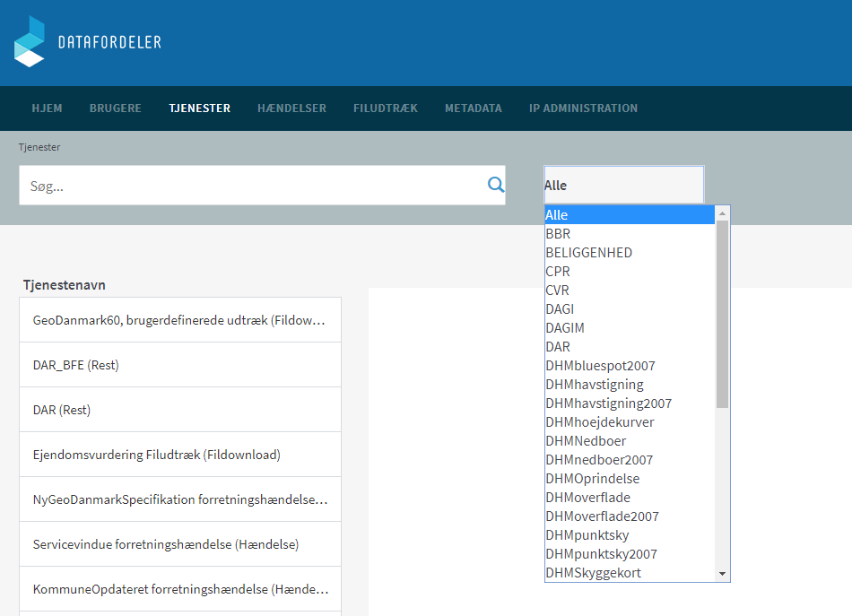Choose DHMhavstigning2007 option
852x616 pixels.
(x=630, y=403)
